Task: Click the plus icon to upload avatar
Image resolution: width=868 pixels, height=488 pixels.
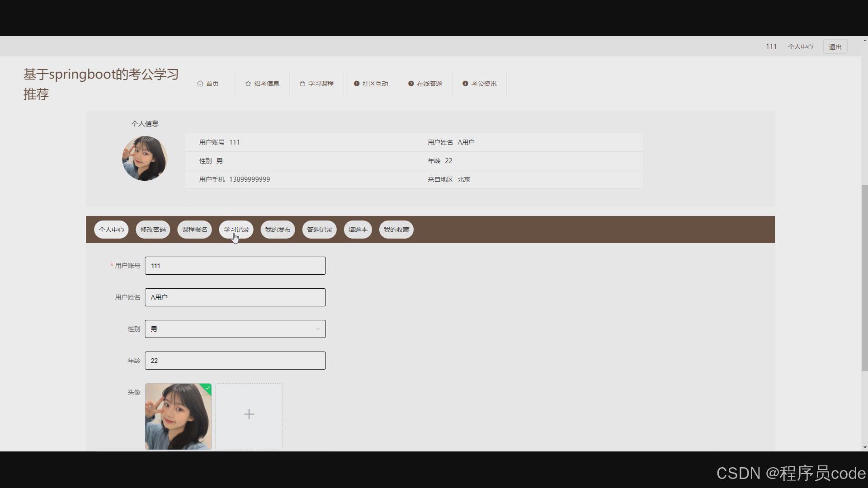Action: pyautogui.click(x=249, y=414)
